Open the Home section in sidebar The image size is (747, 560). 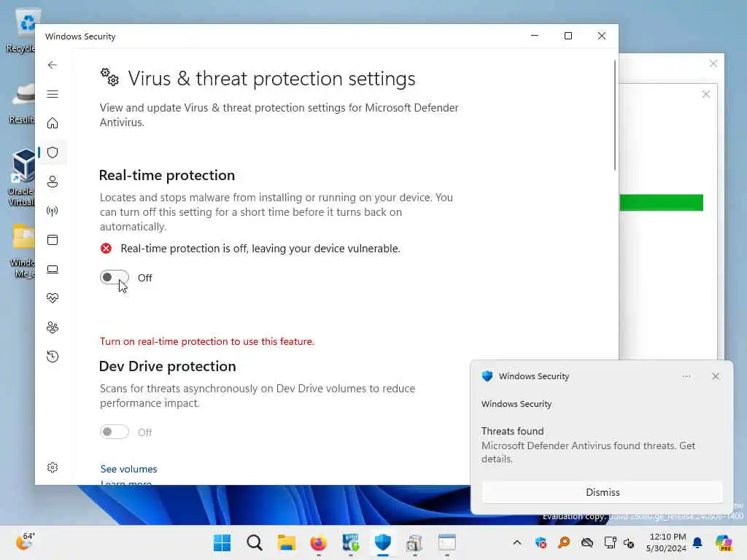tap(53, 123)
